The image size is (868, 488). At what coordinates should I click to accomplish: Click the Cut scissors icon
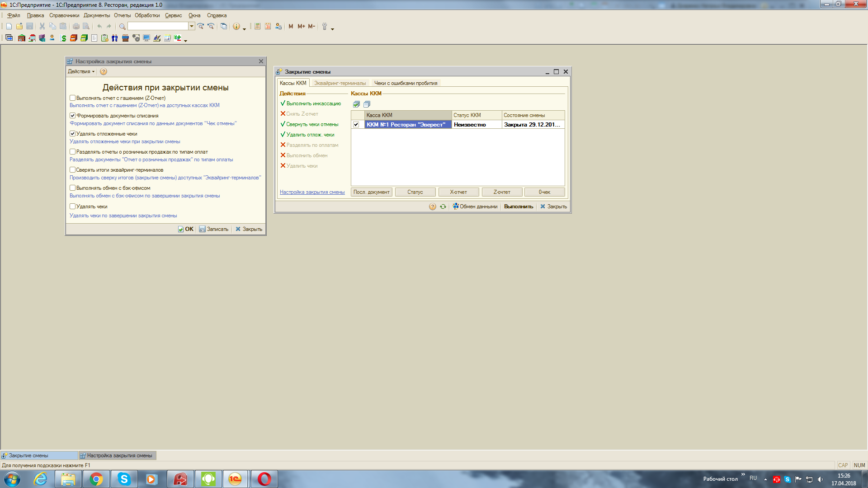42,26
